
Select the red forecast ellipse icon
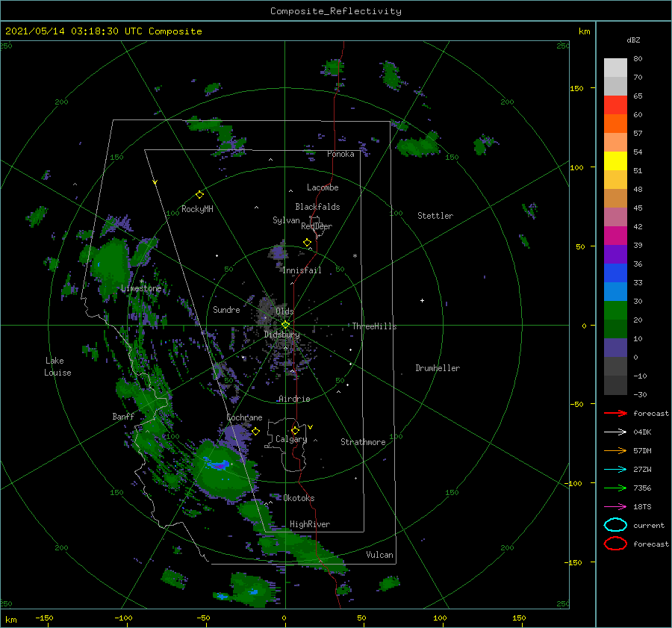tap(615, 544)
